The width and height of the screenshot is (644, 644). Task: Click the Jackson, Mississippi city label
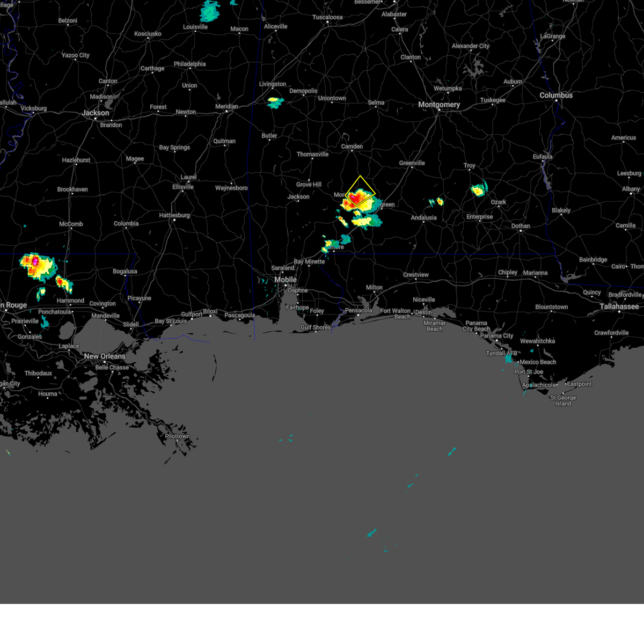pyautogui.click(x=96, y=113)
